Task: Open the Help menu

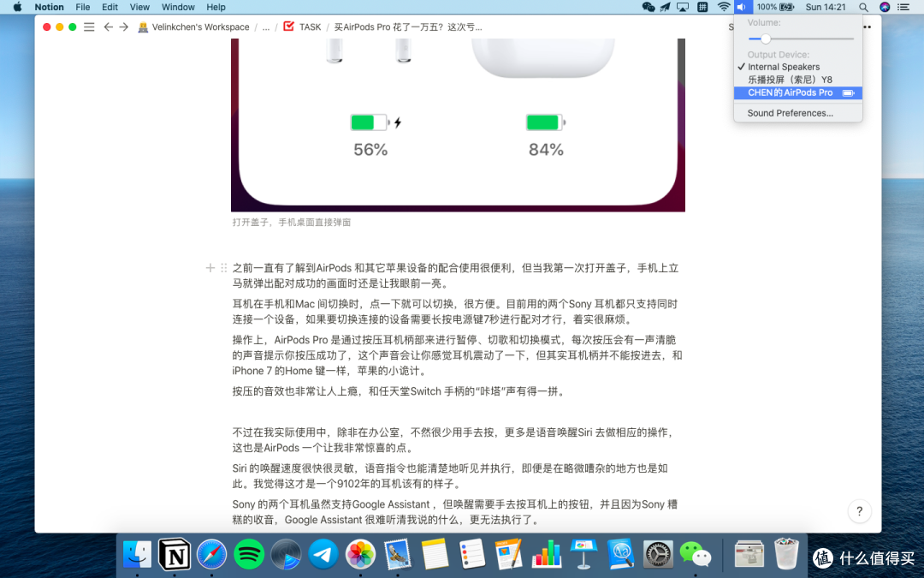Action: (216, 7)
